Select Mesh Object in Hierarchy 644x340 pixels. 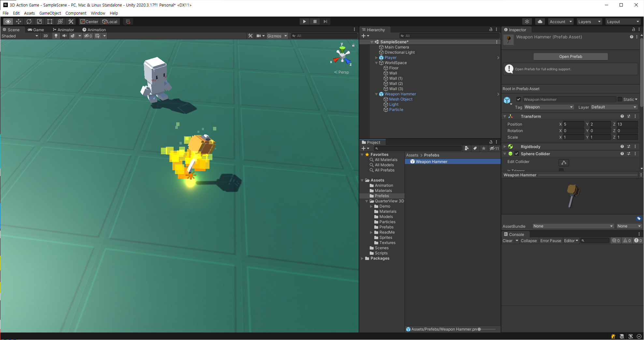(x=401, y=99)
